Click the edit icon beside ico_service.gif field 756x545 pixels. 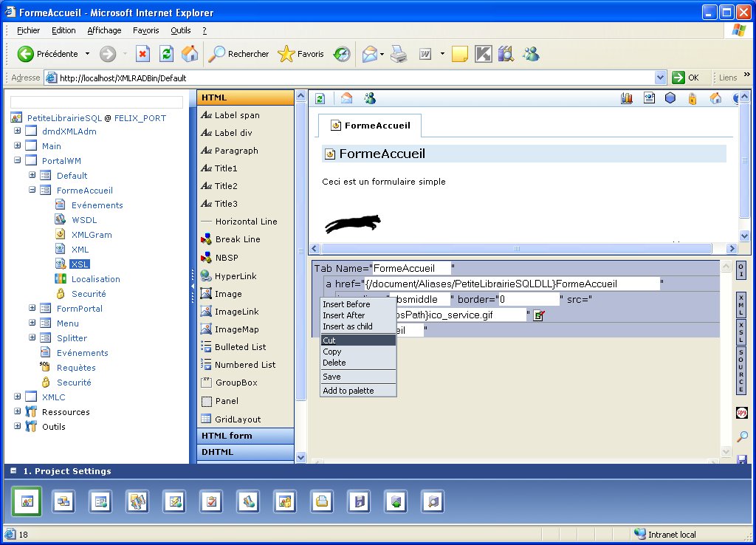click(x=538, y=315)
